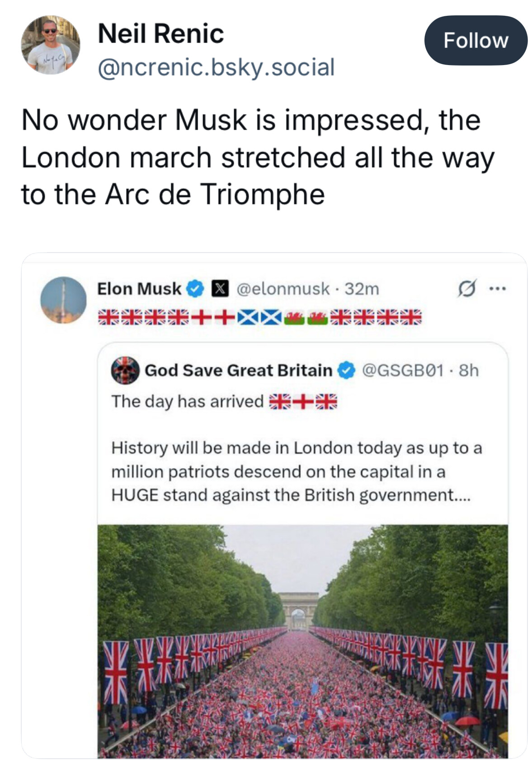532x784 pixels.
Task: Click God Save Great Britain's verified badge
Action: [x=347, y=371]
